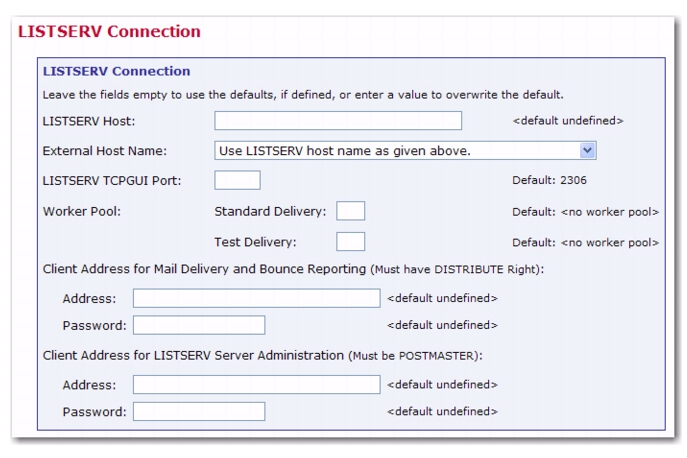Click the red LISTSERV Connection page title
The width and height of the screenshot is (687, 458).
coord(109,32)
